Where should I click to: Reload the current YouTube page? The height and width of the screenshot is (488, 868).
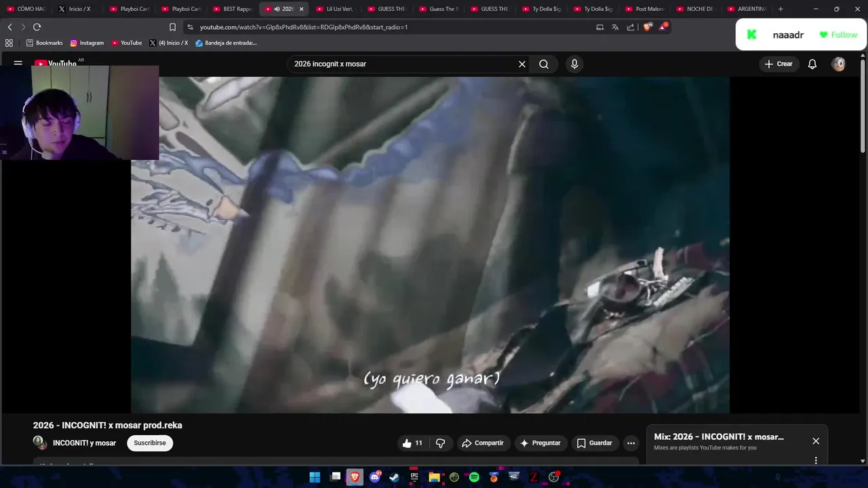tap(37, 27)
